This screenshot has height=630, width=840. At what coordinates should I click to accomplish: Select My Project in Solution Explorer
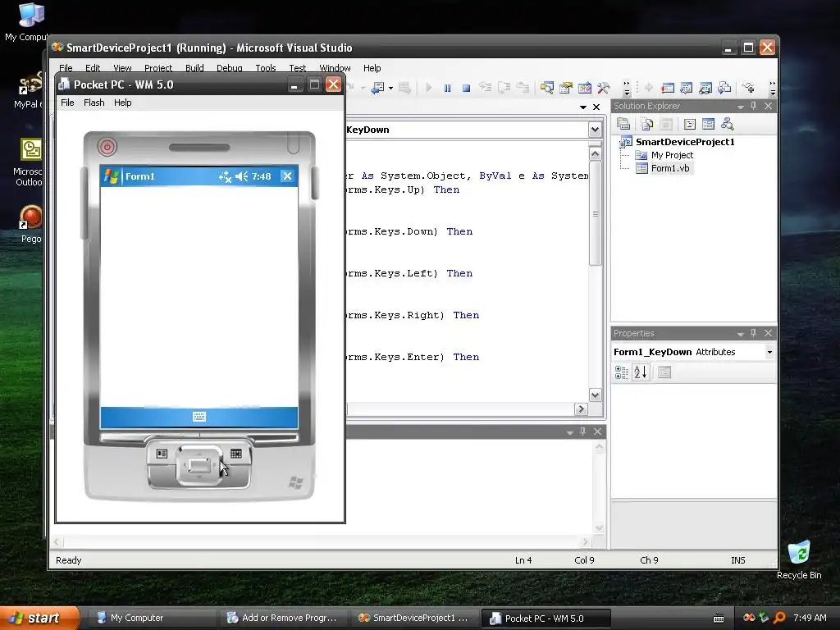point(672,155)
